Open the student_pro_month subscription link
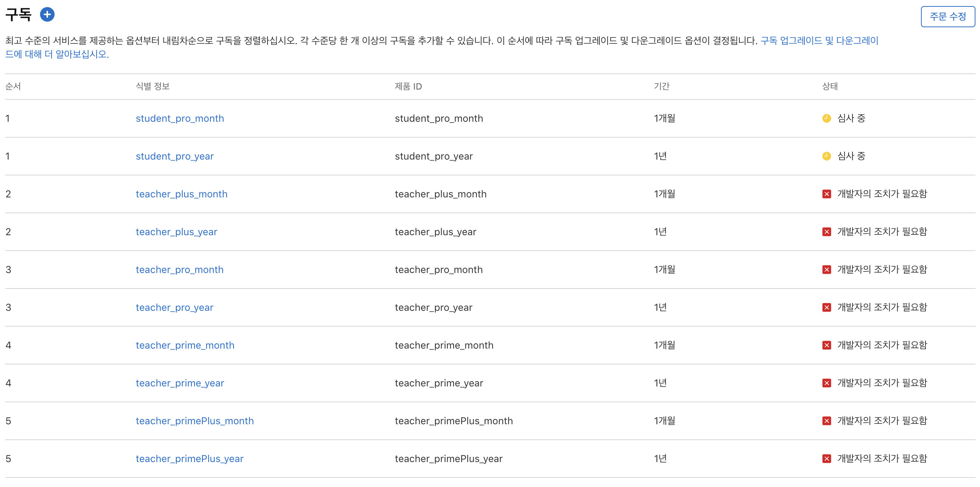 (x=180, y=118)
